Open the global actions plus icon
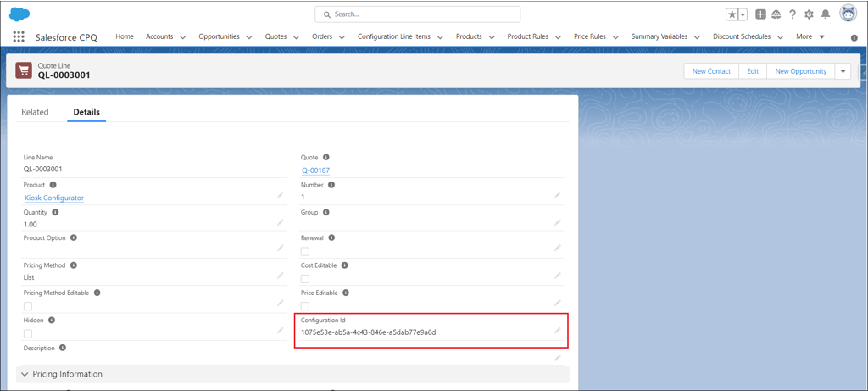Viewport: 868px width, 391px height. (x=760, y=15)
